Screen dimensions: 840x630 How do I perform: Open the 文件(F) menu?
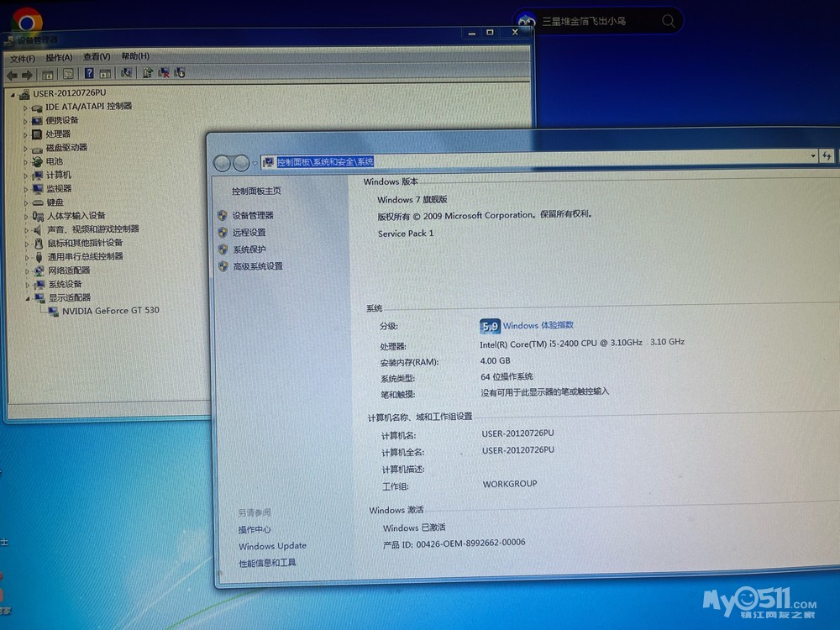tap(23, 58)
